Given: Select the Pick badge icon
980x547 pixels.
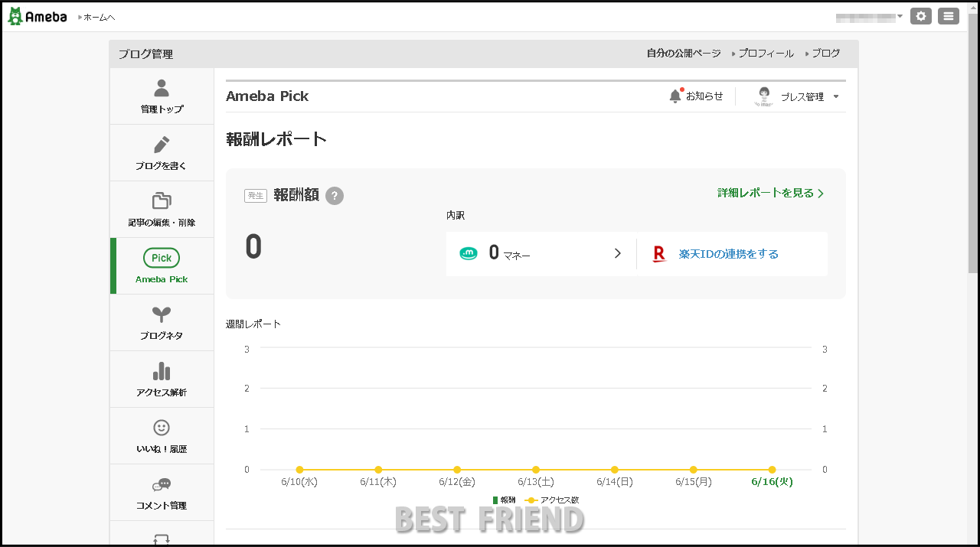Looking at the screenshot, I should (x=162, y=258).
